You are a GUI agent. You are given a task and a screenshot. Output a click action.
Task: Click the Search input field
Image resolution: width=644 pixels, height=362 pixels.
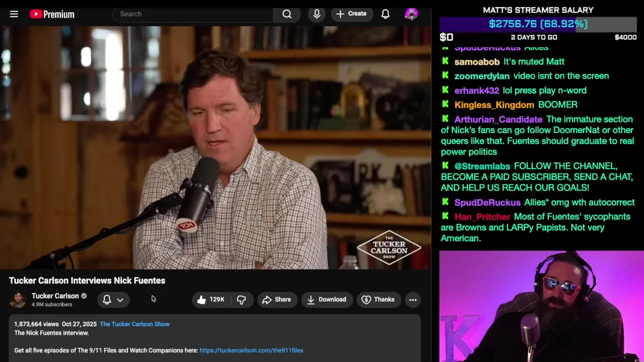[x=193, y=14]
